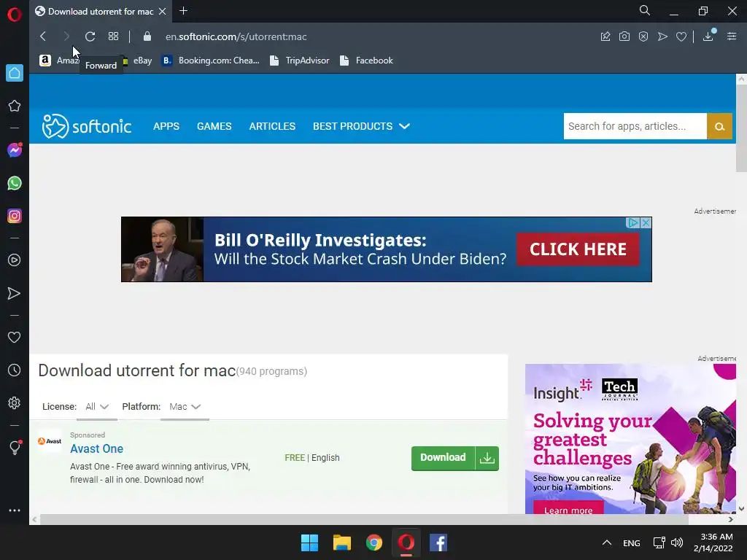Viewport: 747px width, 560px height.
Task: Open Speed Dial start page grid icon
Action: 113,36
